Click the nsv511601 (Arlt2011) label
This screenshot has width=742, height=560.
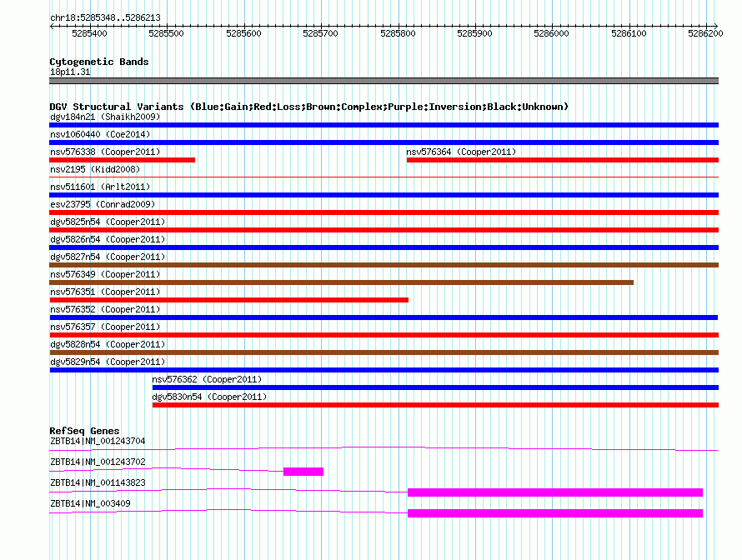pyautogui.click(x=100, y=187)
